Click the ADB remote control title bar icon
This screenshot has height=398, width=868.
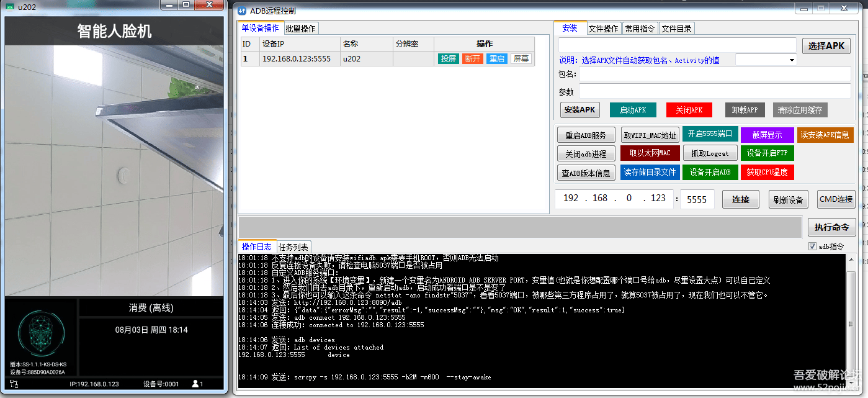pyautogui.click(x=242, y=11)
